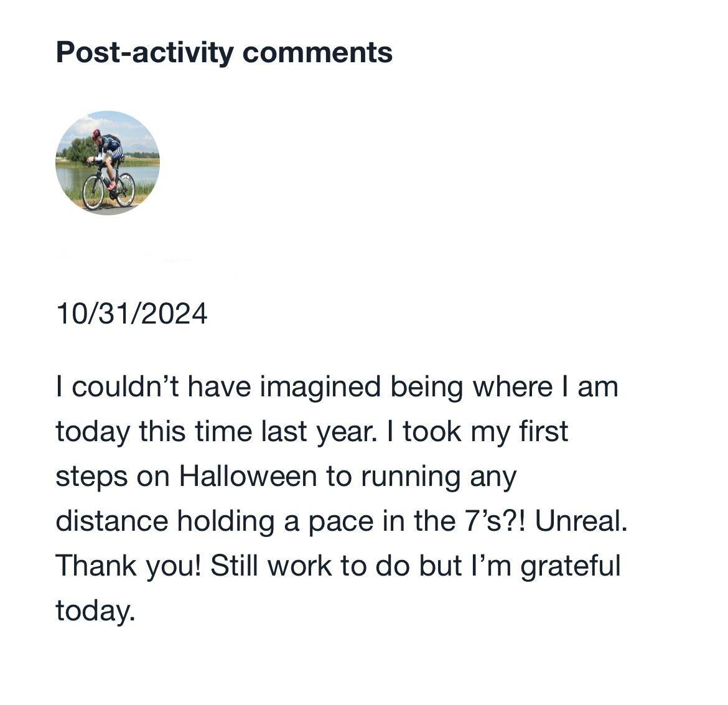Click the word grateful in the comment
The width and height of the screenshot is (728, 705).
click(x=570, y=566)
